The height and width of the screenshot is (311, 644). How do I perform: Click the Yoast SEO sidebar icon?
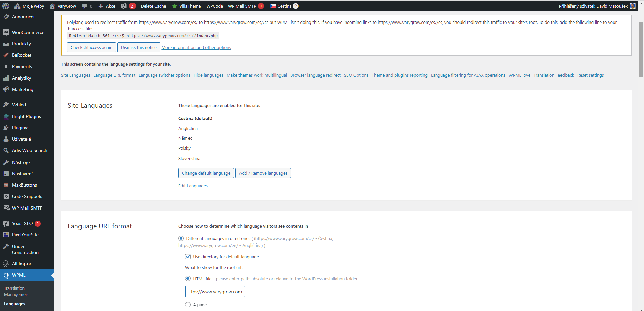point(6,223)
